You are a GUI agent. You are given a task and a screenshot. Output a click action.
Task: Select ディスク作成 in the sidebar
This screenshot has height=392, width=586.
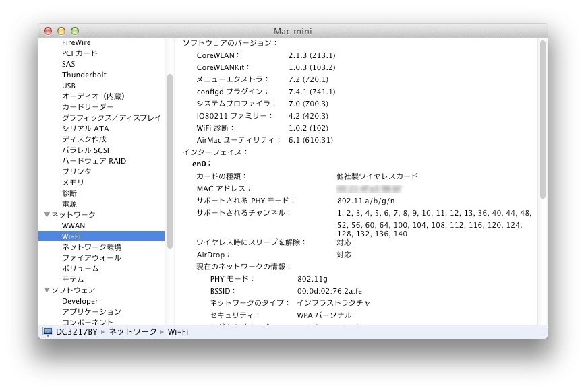click(x=84, y=139)
